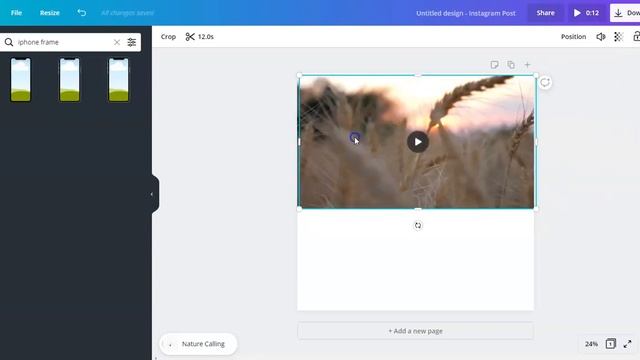The height and width of the screenshot is (360, 640).
Task: Play the wheat field video
Action: click(x=418, y=142)
